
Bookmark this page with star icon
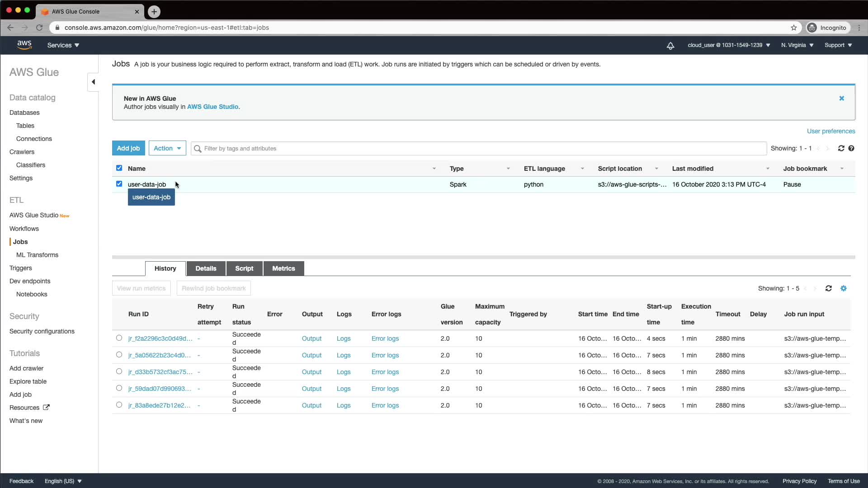pyautogui.click(x=794, y=28)
